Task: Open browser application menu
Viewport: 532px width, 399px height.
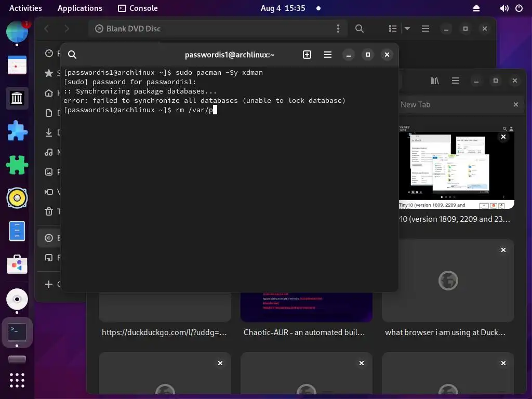Action: pos(455,81)
